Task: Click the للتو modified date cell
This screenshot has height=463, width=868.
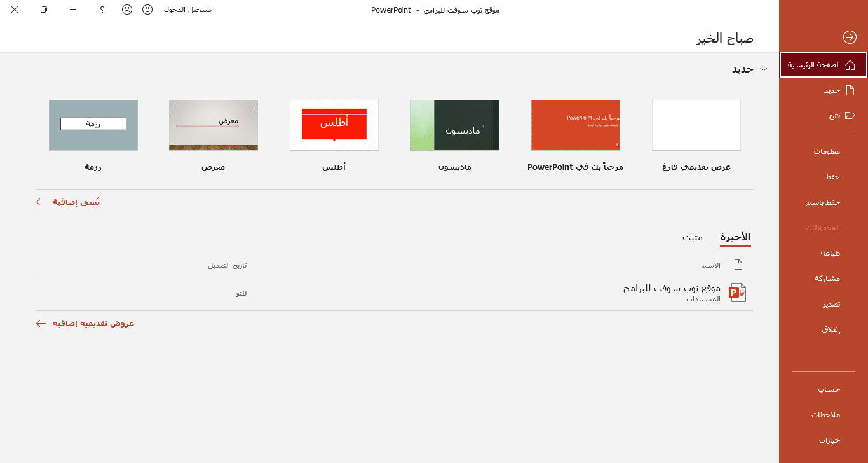Action: click(241, 293)
